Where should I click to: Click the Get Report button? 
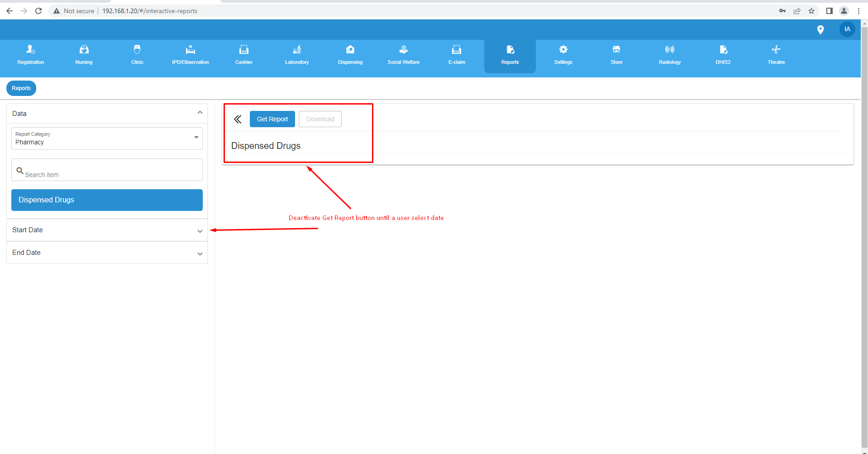[272, 119]
